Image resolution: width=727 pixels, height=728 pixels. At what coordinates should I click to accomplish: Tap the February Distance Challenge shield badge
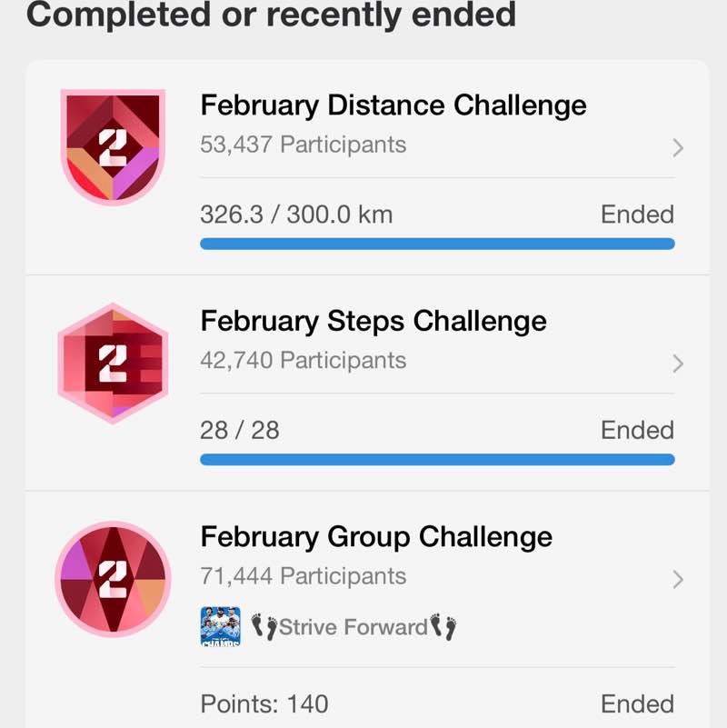[113, 145]
